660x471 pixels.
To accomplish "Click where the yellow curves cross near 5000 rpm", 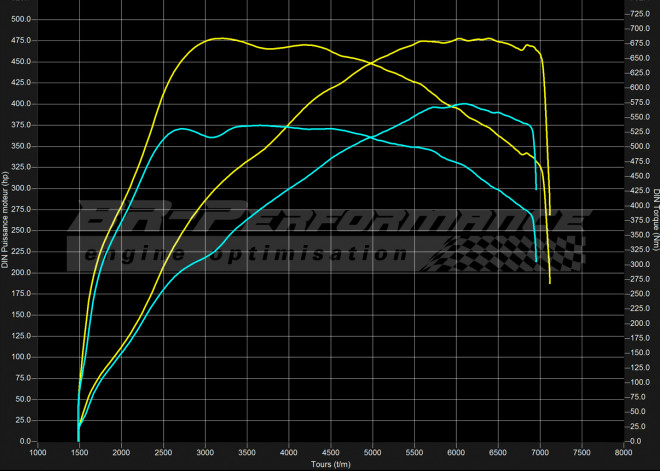I will point(370,64).
